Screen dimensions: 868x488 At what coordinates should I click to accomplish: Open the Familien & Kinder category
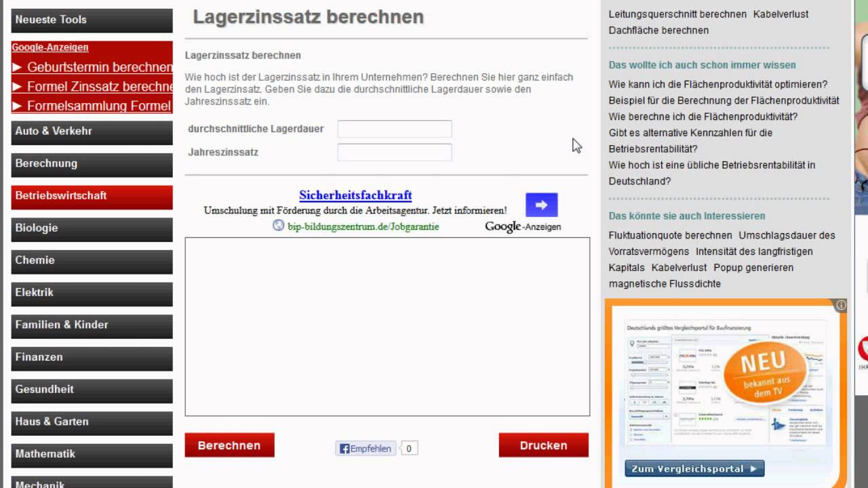click(x=92, y=325)
